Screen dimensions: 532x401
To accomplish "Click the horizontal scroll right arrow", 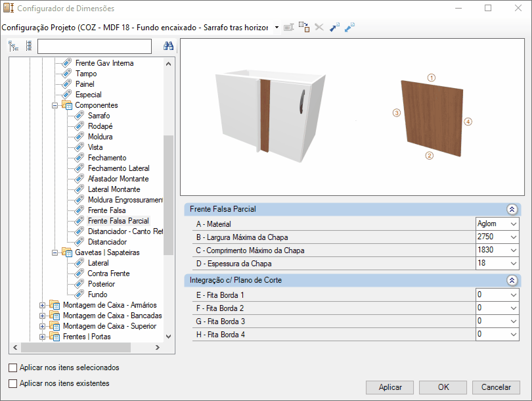I will coord(157,347).
